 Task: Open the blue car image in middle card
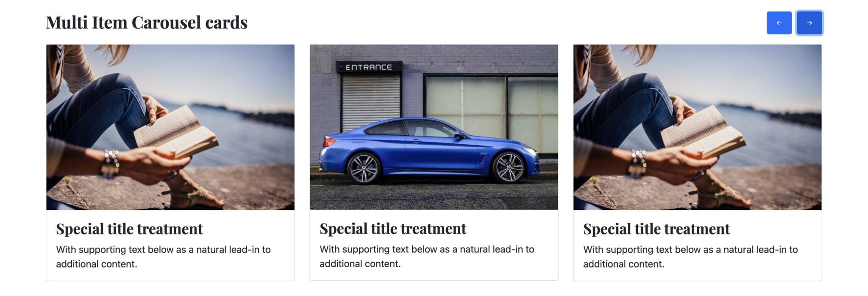point(434,127)
